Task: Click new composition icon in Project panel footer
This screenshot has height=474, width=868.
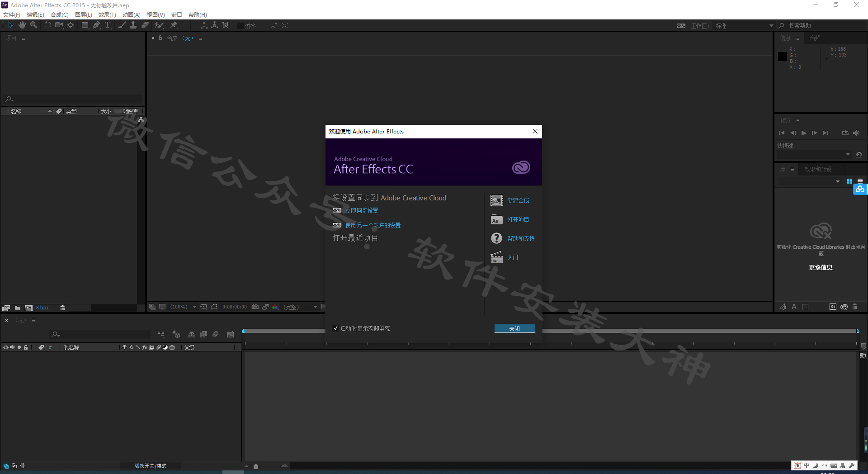Action: tap(28, 308)
